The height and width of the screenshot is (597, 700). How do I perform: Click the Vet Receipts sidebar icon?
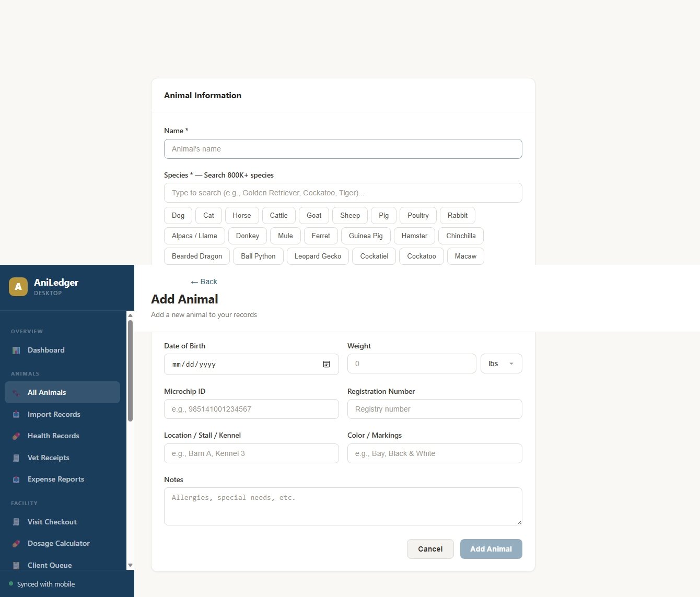pos(16,458)
